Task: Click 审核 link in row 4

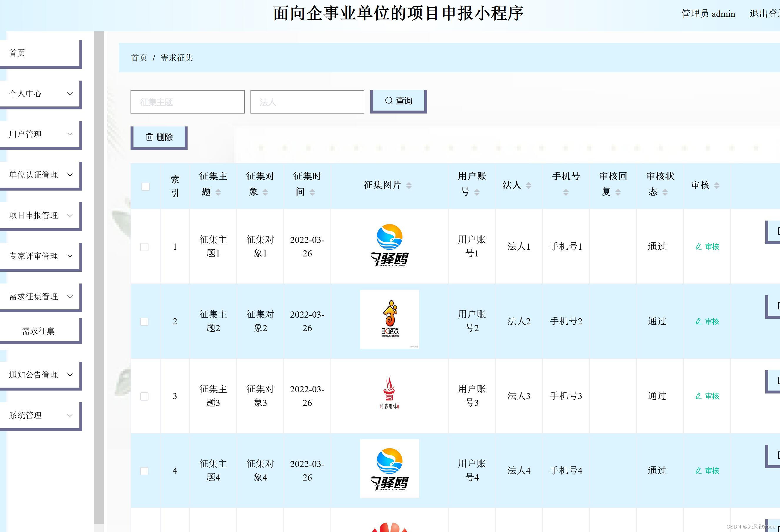Action: click(x=711, y=471)
